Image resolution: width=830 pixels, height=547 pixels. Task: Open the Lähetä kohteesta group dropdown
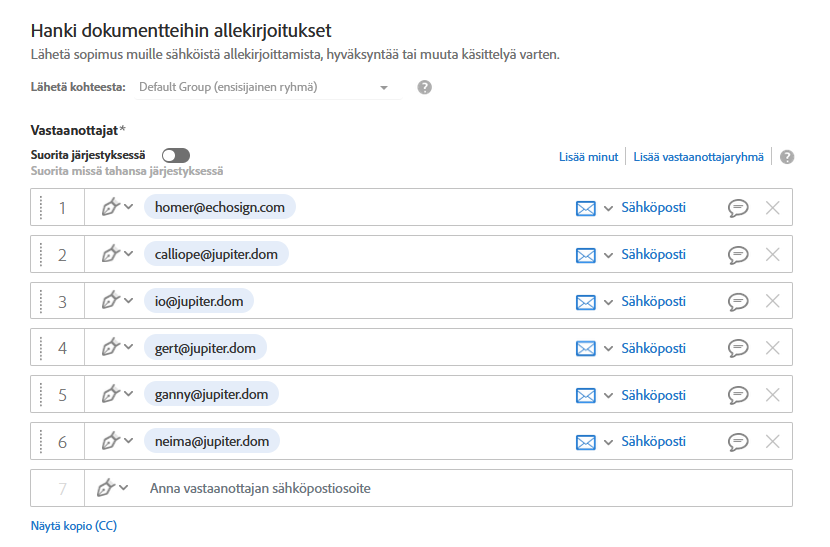click(x=265, y=88)
